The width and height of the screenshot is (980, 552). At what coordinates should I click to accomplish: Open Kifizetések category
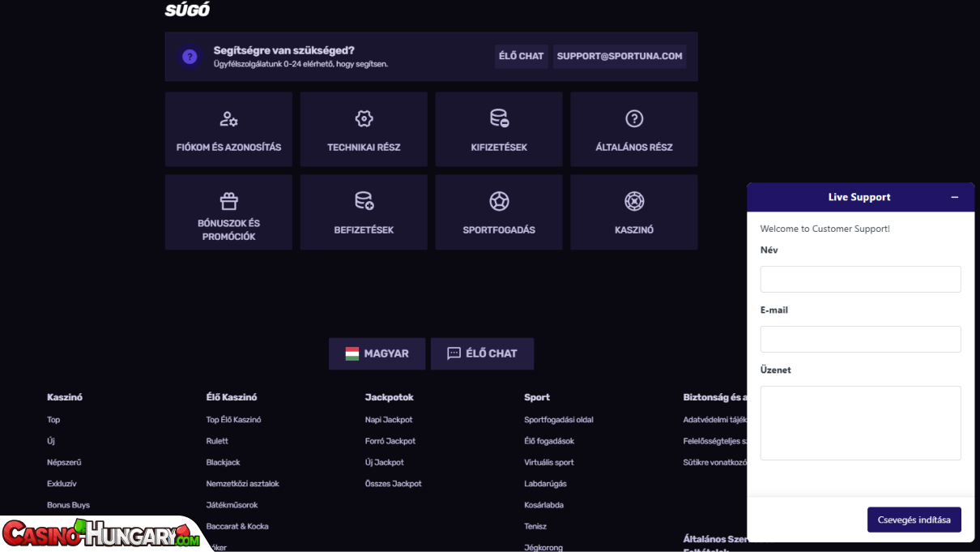click(x=499, y=129)
